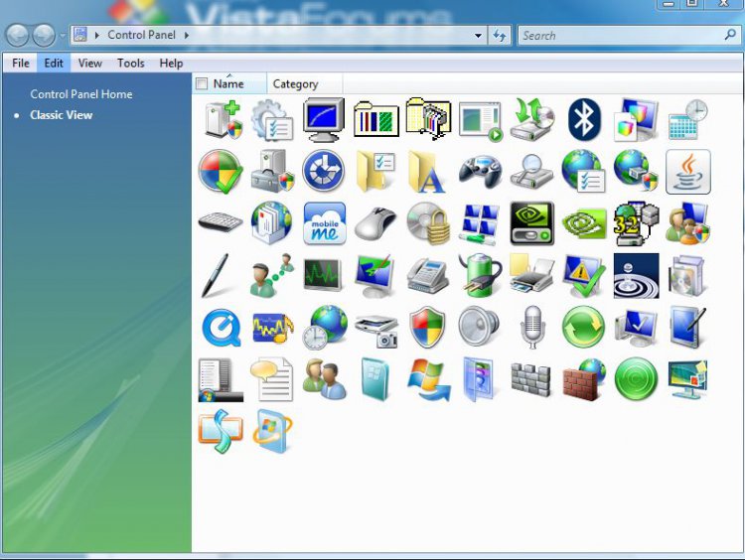The height and width of the screenshot is (560, 745).
Task: Open the Performance monitor graph icon
Action: tap(323, 274)
